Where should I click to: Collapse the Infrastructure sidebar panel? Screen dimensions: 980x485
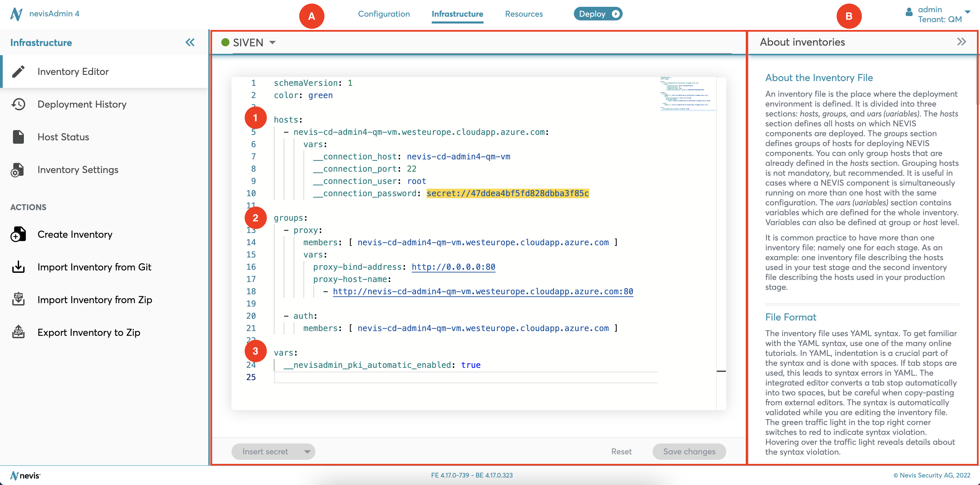coord(190,42)
